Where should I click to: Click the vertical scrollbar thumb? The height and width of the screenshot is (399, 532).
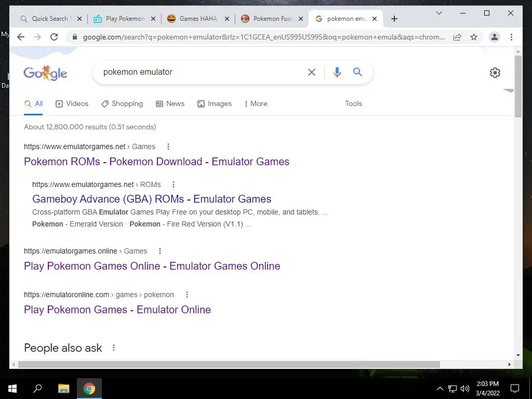point(518,87)
